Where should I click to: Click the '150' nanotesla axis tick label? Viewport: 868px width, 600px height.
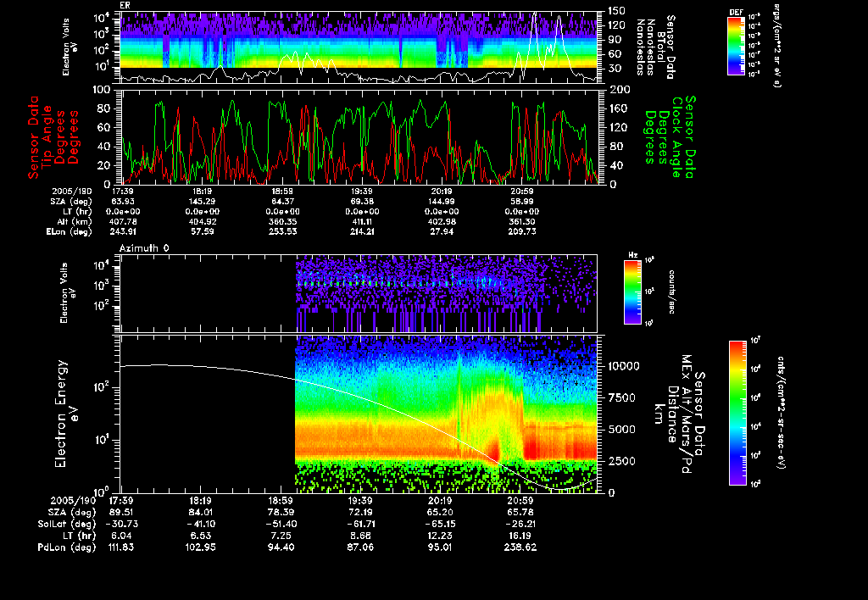click(x=617, y=10)
